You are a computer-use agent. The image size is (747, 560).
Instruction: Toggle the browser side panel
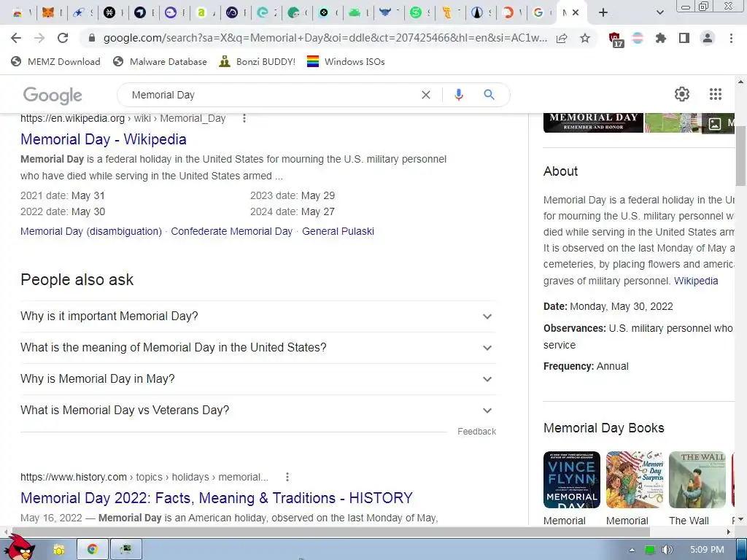(684, 38)
